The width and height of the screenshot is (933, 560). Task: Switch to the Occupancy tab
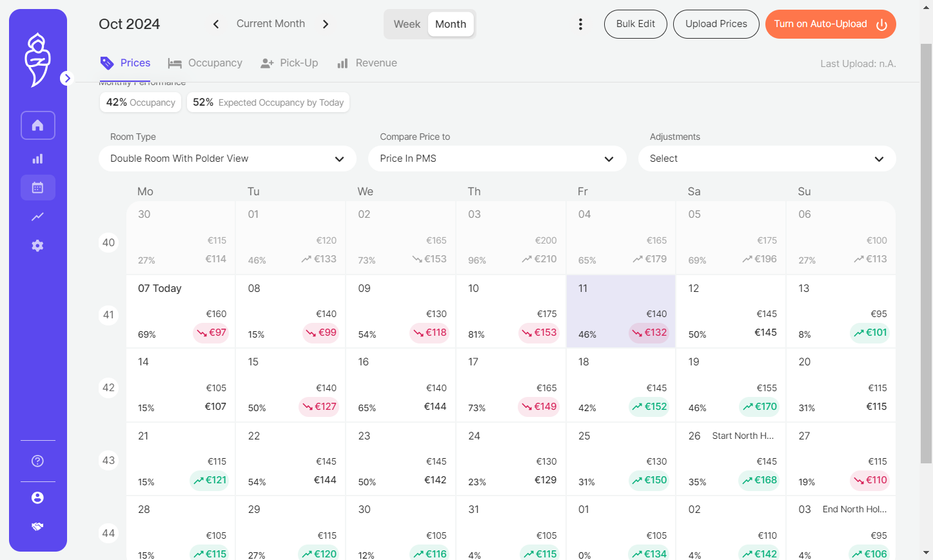click(205, 63)
